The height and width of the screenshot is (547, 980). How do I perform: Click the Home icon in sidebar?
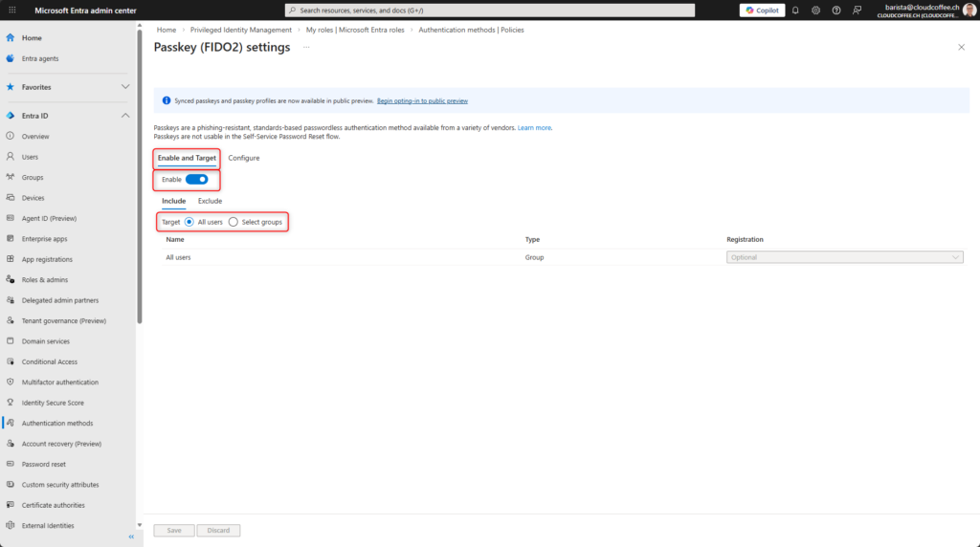tap(10, 37)
